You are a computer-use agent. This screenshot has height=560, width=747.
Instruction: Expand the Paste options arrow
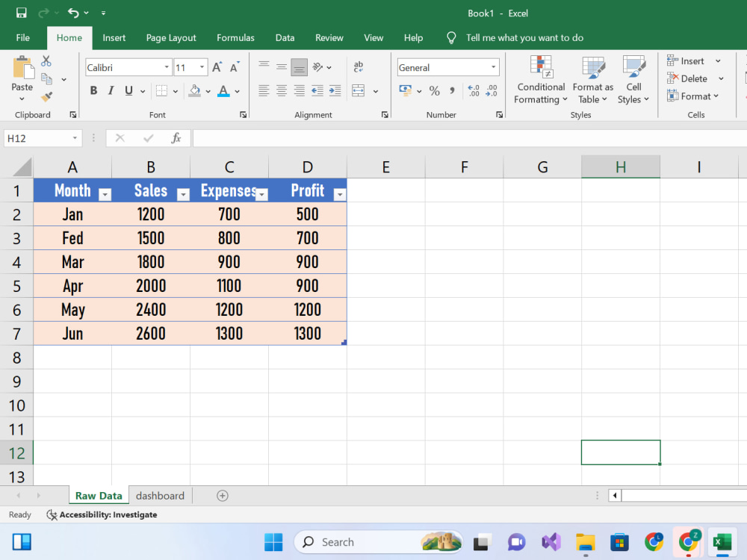click(22, 99)
